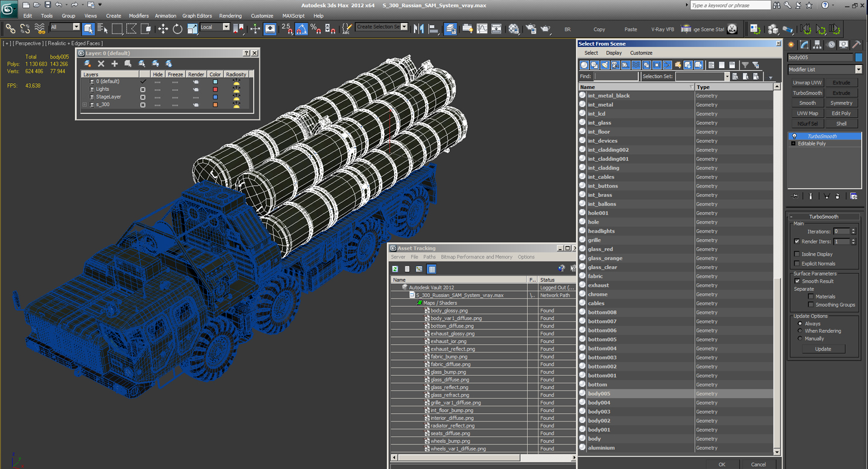Expand Editable Poly in modifier stack

(794, 144)
